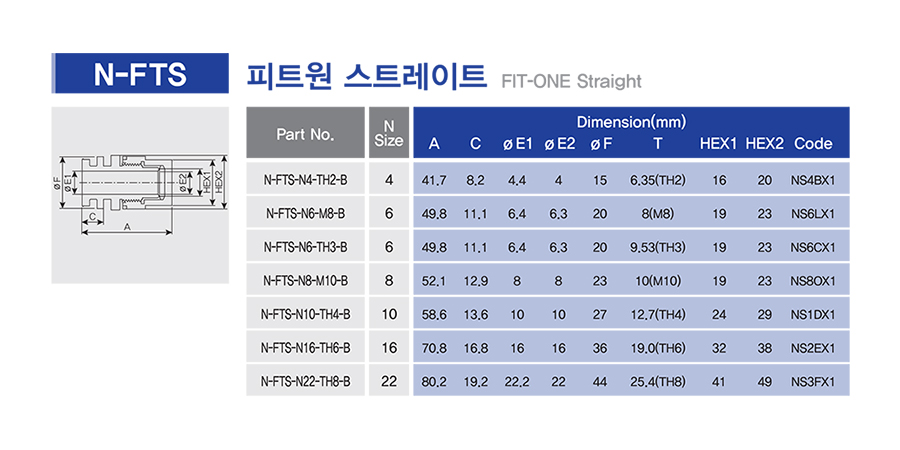Image resolution: width=900 pixels, height=450 pixels.
Task: Select part number N-FTS-N4-TH2-B
Action: point(305,180)
